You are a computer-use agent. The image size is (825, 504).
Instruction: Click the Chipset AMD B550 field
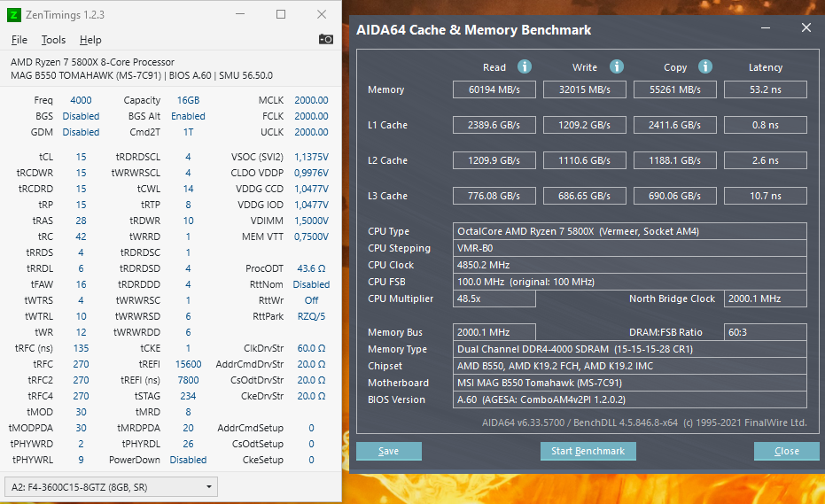630,366
